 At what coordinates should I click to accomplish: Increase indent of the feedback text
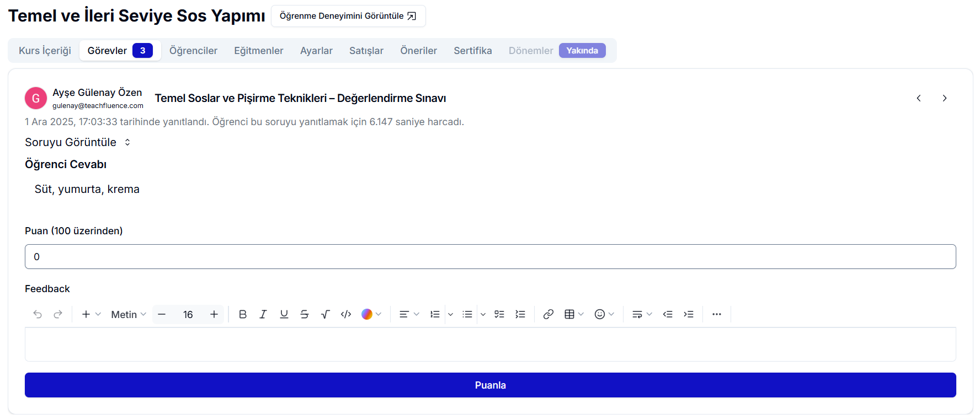(689, 314)
